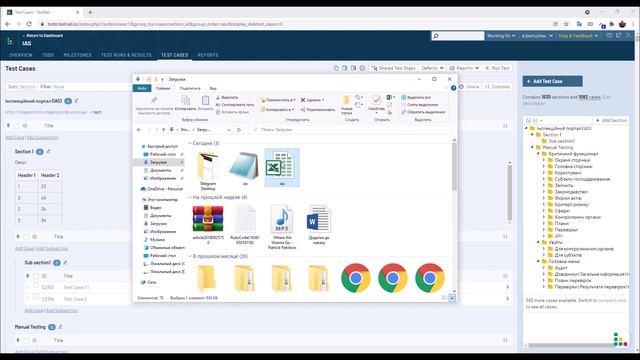The height and width of the screenshot is (360, 640).
Task: Switch to Поделиться ribbon tab
Action: tap(190, 88)
